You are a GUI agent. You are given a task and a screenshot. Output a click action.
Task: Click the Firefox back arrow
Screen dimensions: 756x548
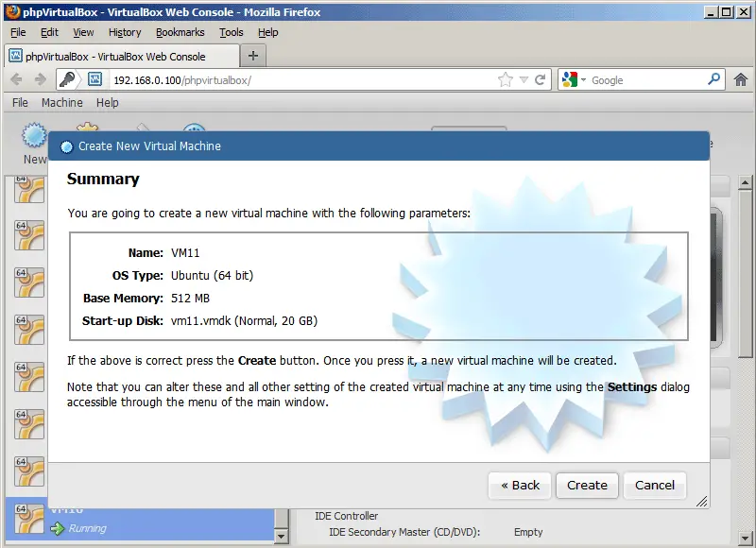pos(16,79)
